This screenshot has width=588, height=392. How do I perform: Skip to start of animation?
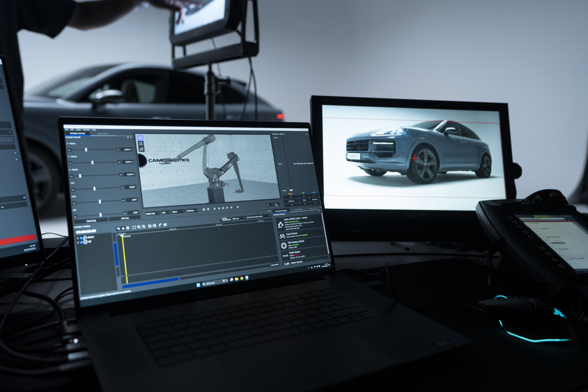[214, 209]
